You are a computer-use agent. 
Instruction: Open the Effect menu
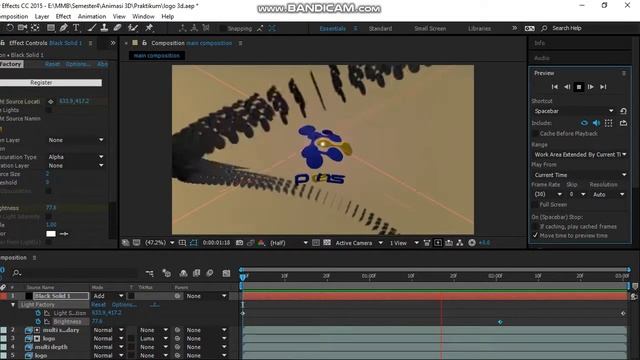pos(63,16)
